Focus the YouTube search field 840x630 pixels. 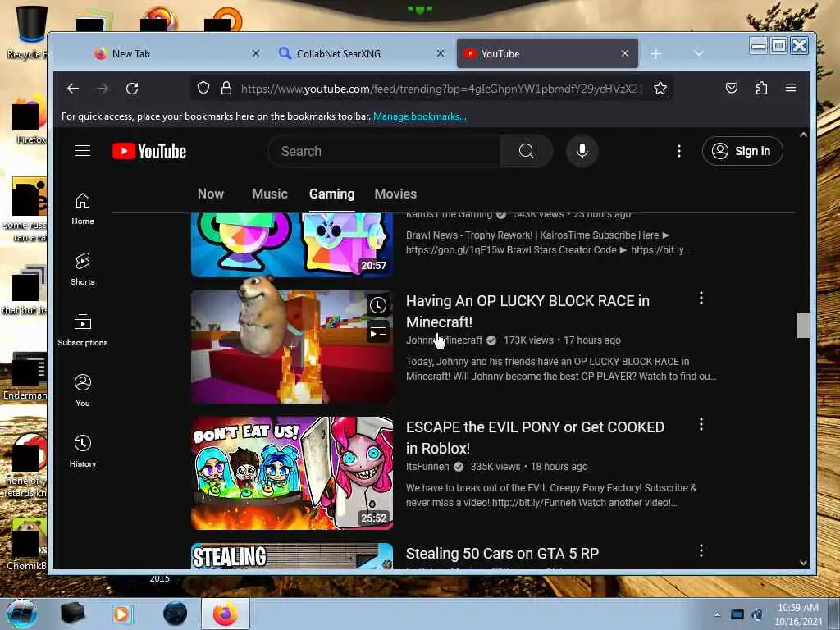[384, 151]
